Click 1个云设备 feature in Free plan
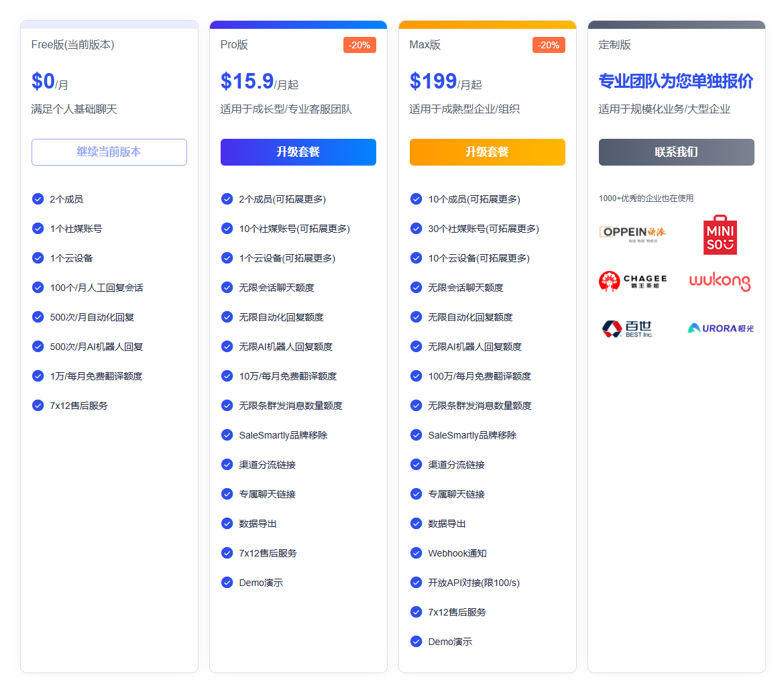The height and width of the screenshot is (694, 784). click(x=71, y=258)
